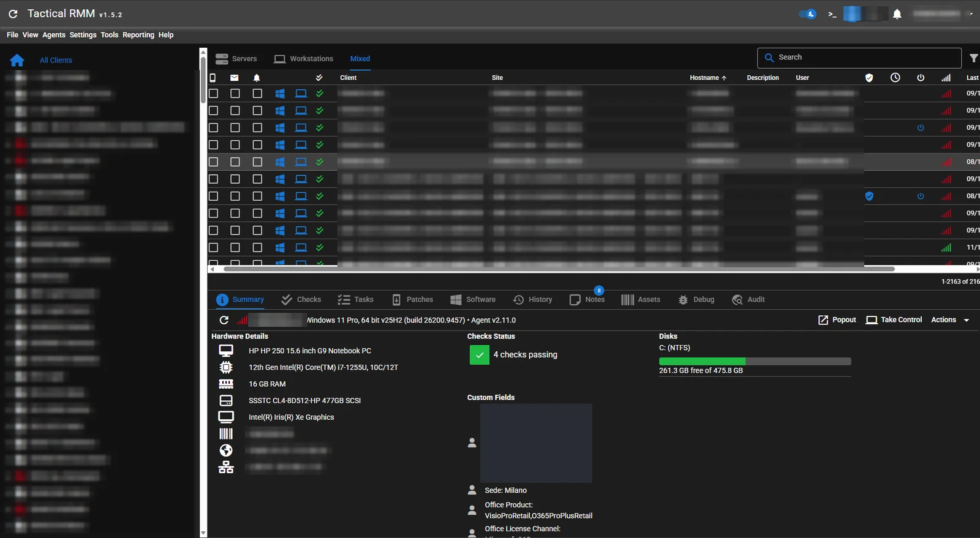Click the blue shield icon in the agent row
Viewport: 980px width, 538px height.
[869, 196]
